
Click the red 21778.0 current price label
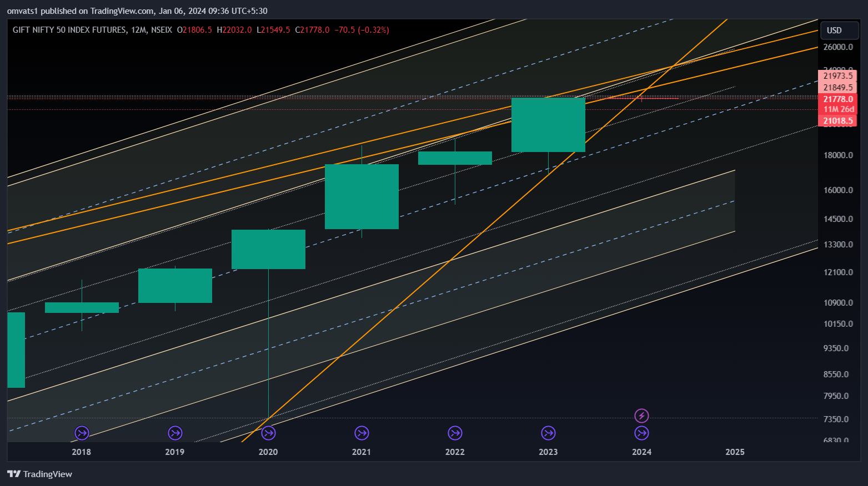tap(837, 99)
